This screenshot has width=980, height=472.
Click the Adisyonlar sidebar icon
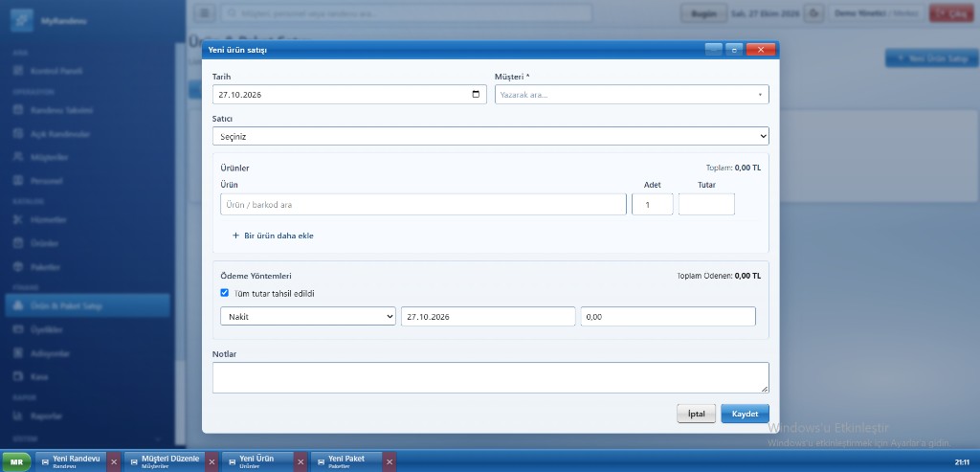click(x=18, y=353)
